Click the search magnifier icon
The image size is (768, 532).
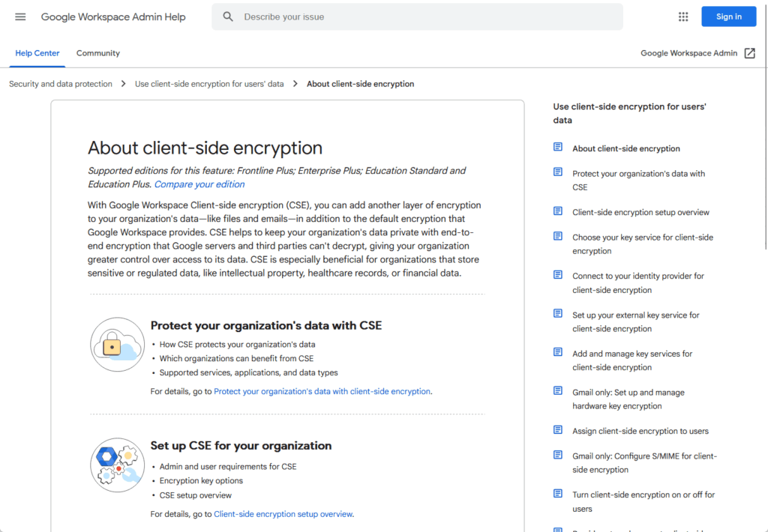pyautogui.click(x=228, y=16)
